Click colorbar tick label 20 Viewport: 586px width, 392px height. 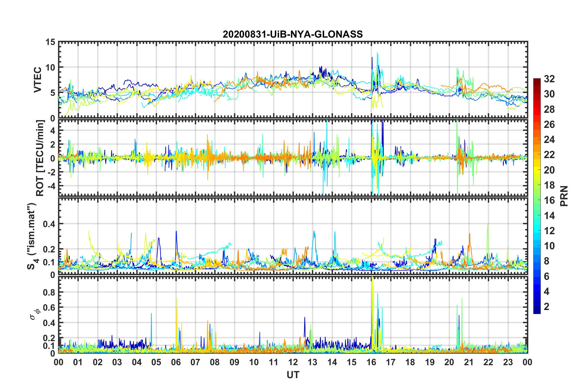coord(549,170)
